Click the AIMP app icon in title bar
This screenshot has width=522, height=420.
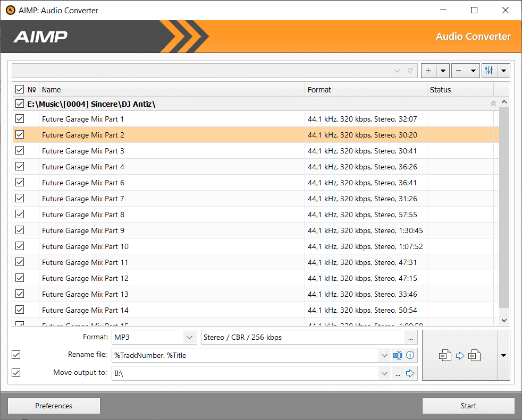[x=11, y=10]
